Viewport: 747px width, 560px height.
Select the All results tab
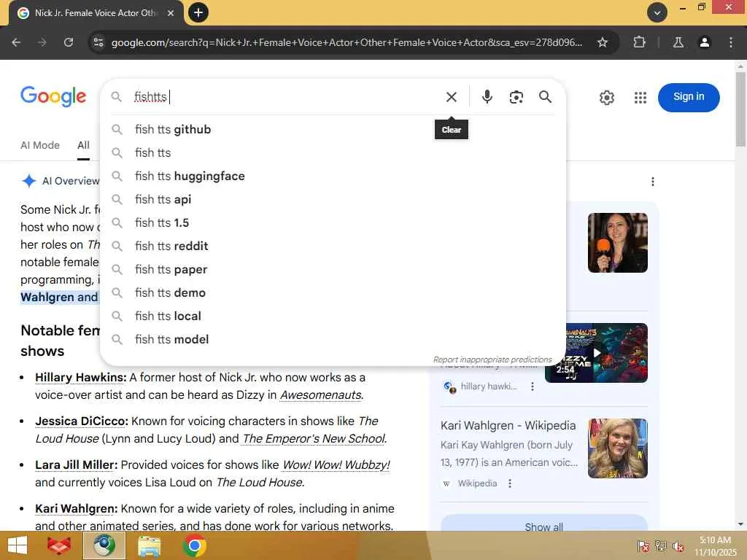pos(83,145)
